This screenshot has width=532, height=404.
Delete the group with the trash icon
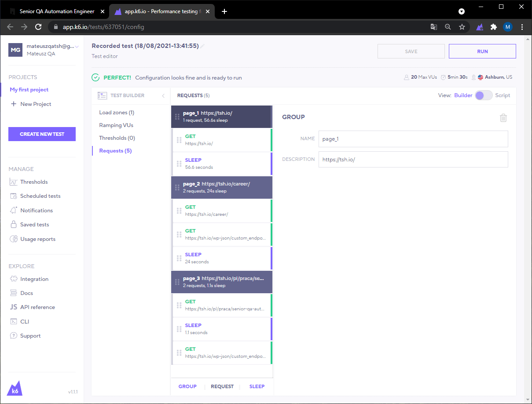[503, 118]
